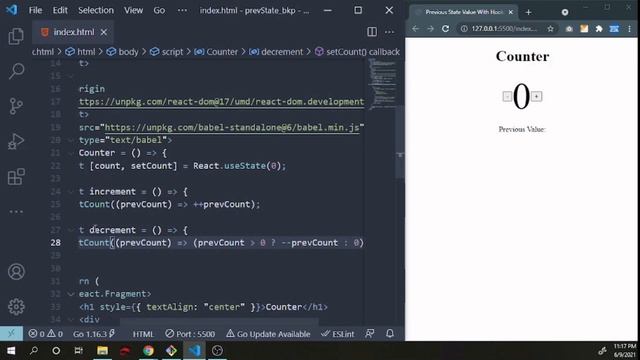Click the camera extension icon in Chrome
The image size is (640, 360).
tap(569, 29)
